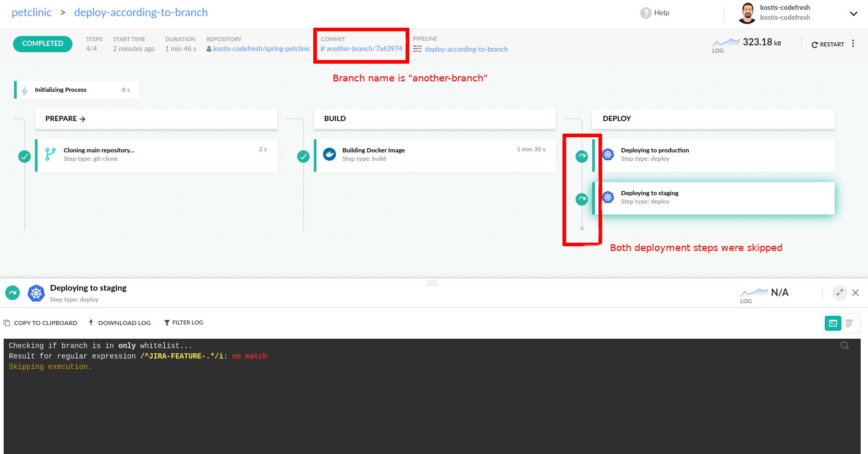Click the Kubernetes icon on production step
The width and height of the screenshot is (868, 454).
click(x=608, y=154)
